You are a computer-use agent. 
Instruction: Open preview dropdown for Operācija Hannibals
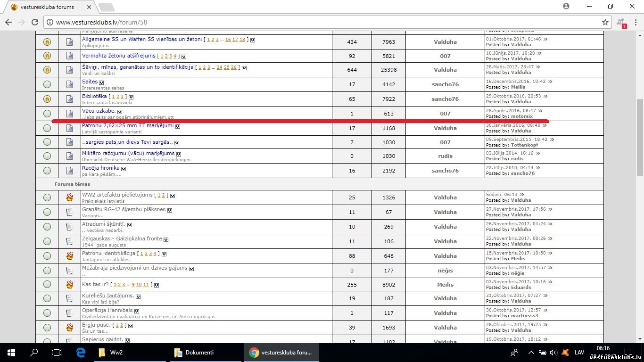(x=137, y=311)
